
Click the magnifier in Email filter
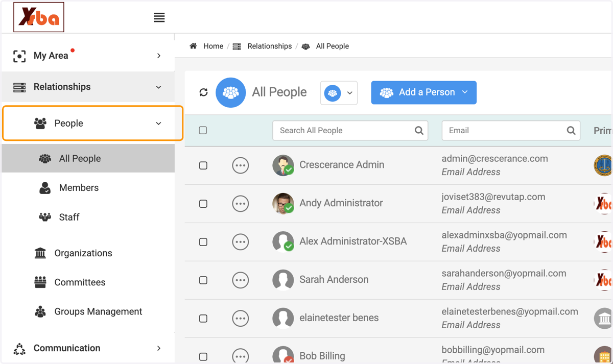(571, 131)
